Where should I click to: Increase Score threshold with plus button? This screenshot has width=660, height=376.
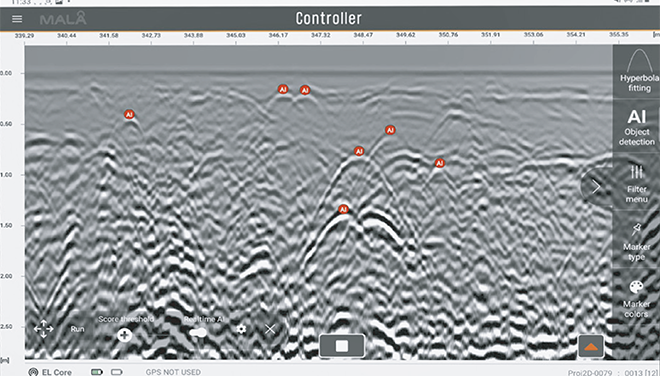(x=125, y=335)
